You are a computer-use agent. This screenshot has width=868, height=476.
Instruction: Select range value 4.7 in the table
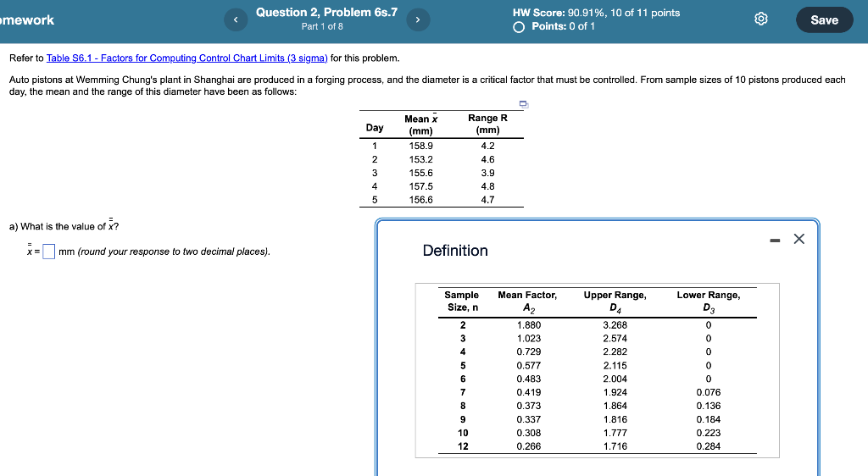click(487, 200)
